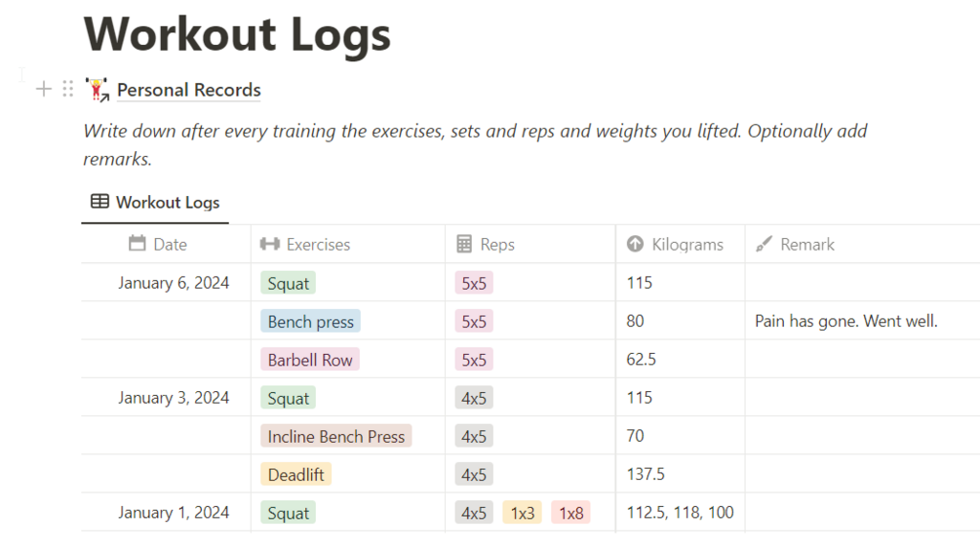
Task: Click the plus icon to add a block
Action: (44, 90)
